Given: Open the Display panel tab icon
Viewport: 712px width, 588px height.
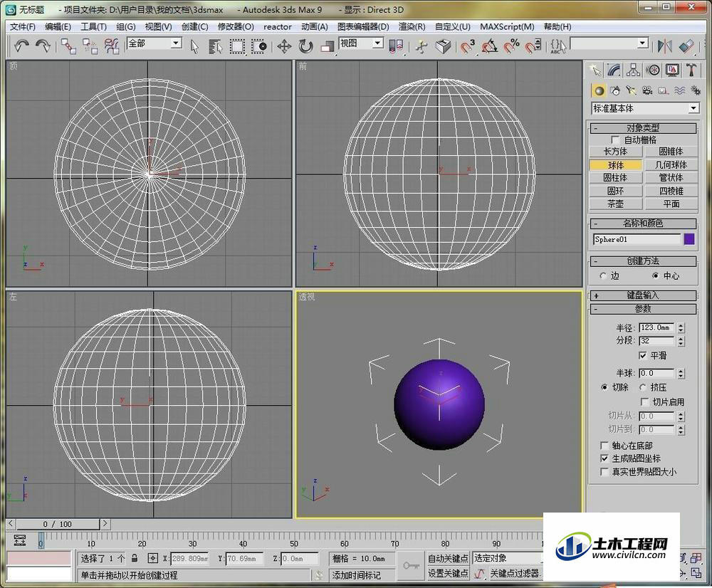Looking at the screenshot, I should click(672, 70).
